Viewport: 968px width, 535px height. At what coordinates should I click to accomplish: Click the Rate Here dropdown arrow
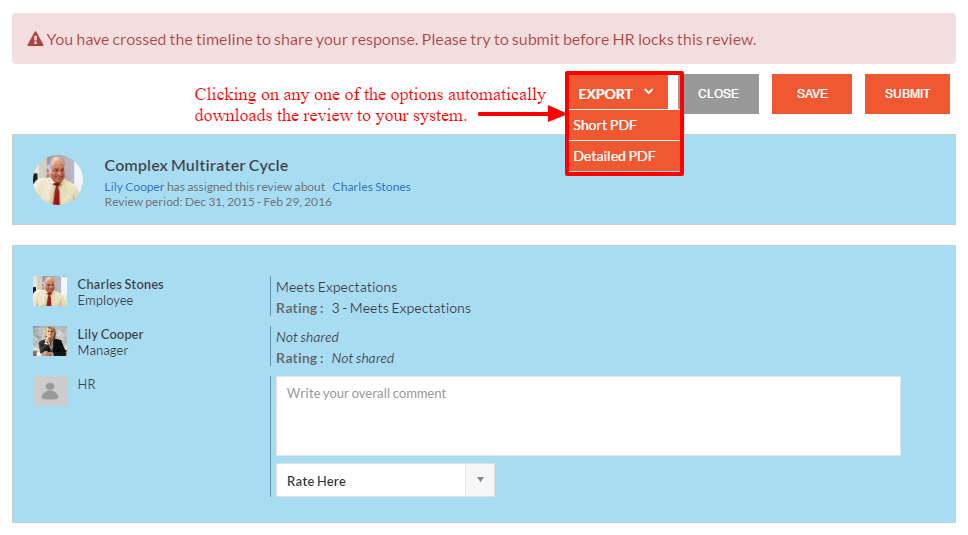click(480, 480)
